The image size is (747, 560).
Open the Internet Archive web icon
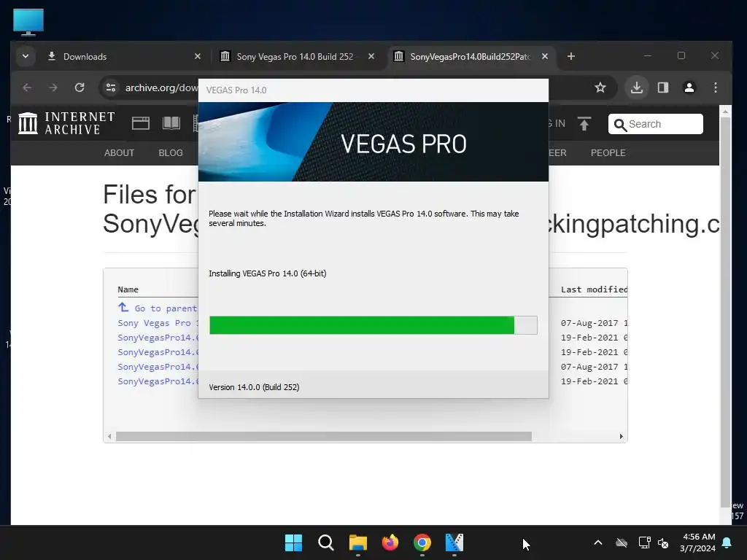click(141, 123)
